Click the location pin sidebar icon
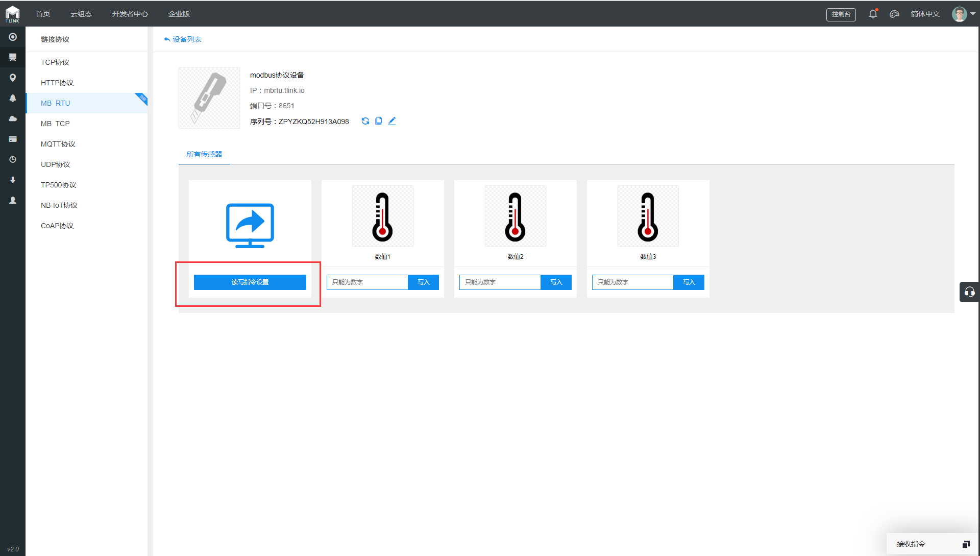980x556 pixels. tap(13, 78)
